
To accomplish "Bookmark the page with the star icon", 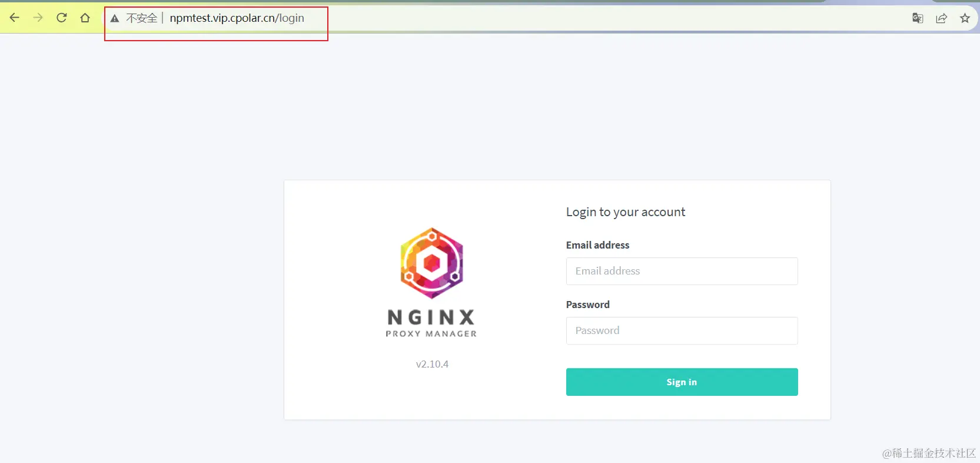I will 965,18.
